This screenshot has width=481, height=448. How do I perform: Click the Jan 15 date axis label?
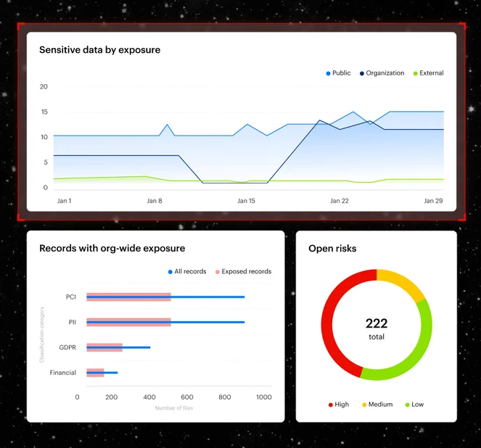(x=246, y=201)
